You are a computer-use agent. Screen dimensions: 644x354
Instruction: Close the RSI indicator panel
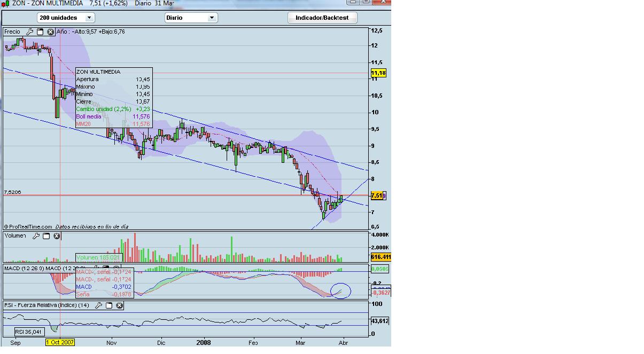pyautogui.click(x=119, y=305)
